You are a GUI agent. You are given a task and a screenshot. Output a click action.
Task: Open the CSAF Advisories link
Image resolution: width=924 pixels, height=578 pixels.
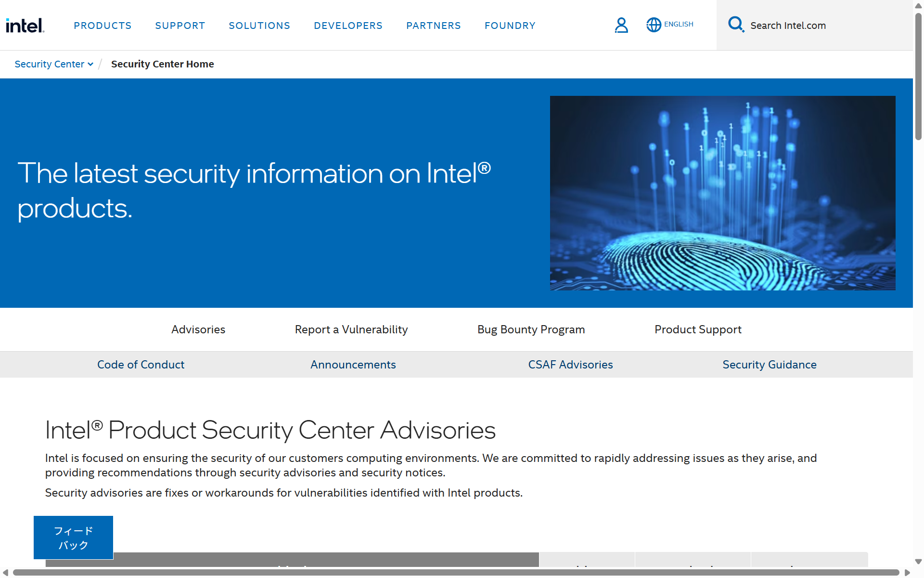[570, 365]
